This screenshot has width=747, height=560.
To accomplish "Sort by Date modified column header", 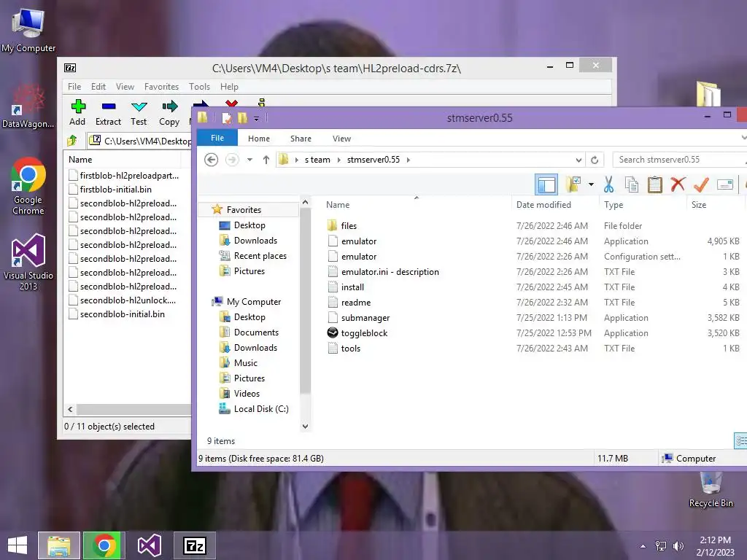I will tap(543, 205).
